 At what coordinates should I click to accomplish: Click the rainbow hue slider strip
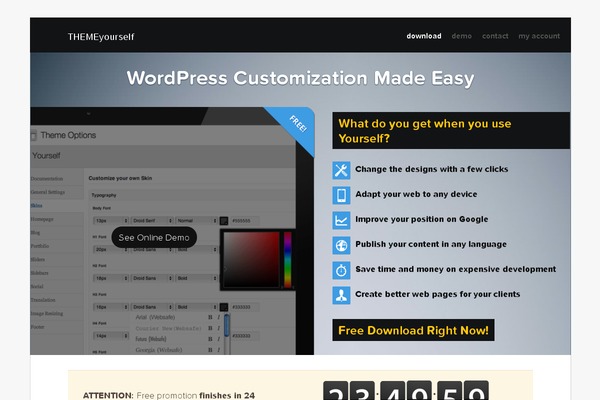click(287, 259)
